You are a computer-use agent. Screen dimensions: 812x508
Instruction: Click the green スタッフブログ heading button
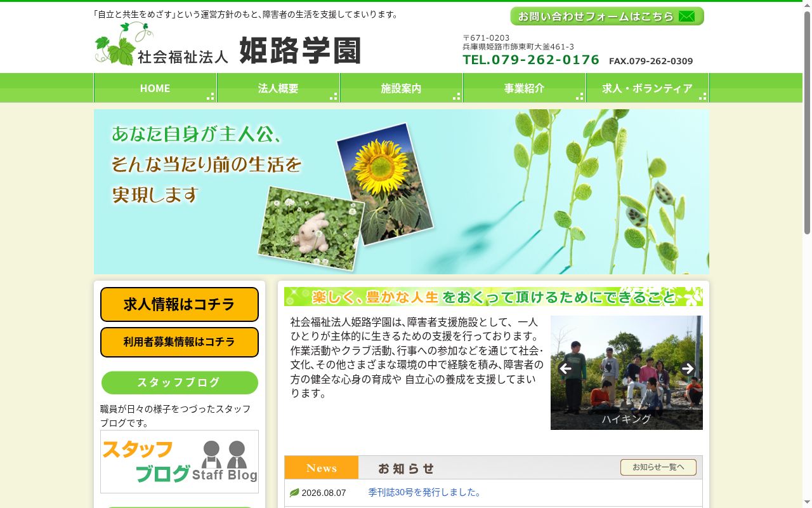(180, 383)
